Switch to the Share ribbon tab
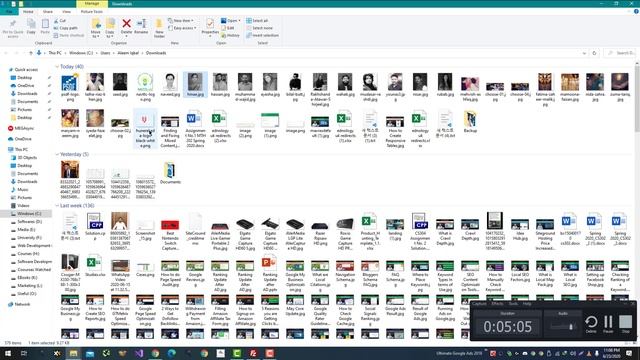The width and height of the screenshot is (640, 360). point(48,11)
